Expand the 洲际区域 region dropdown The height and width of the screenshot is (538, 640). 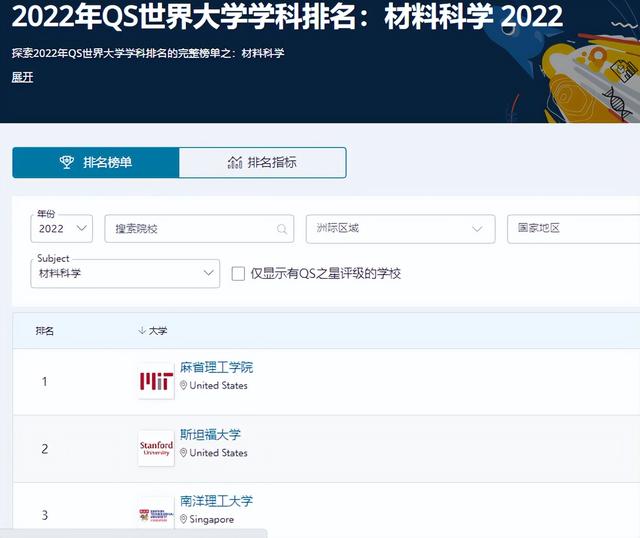tap(400, 229)
